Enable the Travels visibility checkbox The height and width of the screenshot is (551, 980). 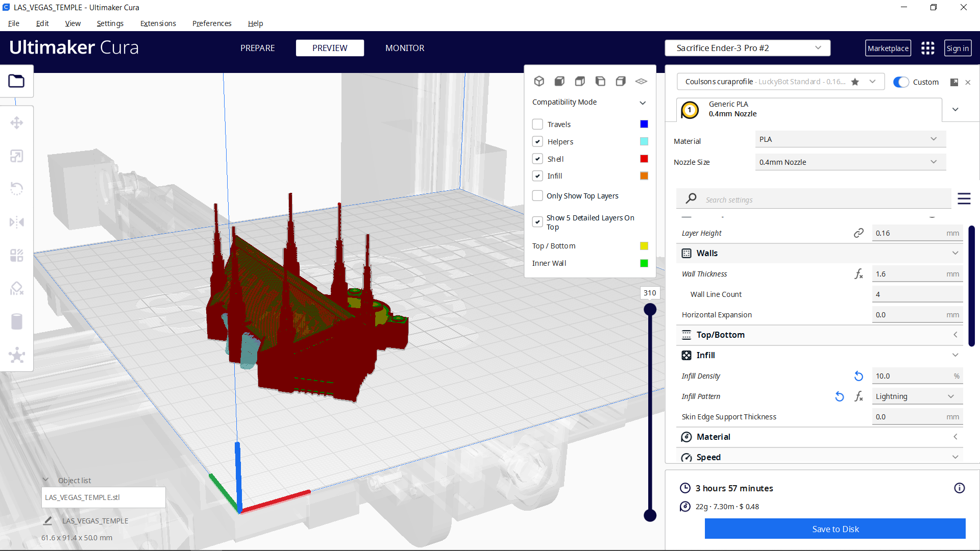point(537,124)
